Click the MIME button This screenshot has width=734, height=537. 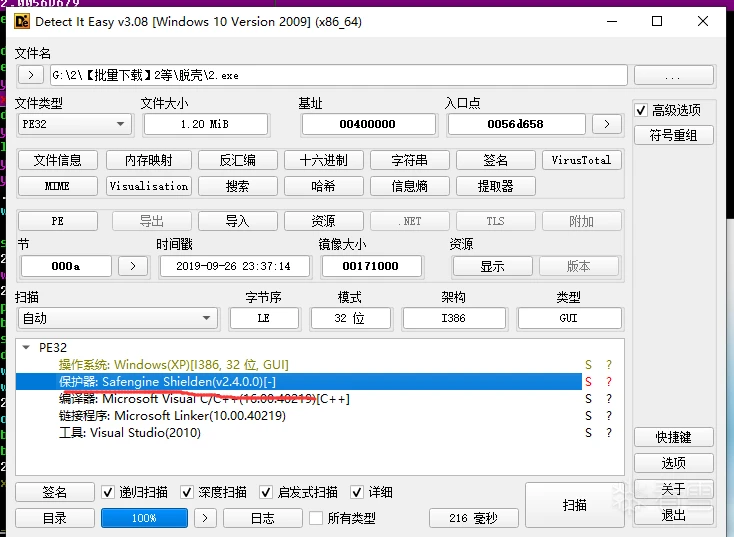(x=58, y=186)
